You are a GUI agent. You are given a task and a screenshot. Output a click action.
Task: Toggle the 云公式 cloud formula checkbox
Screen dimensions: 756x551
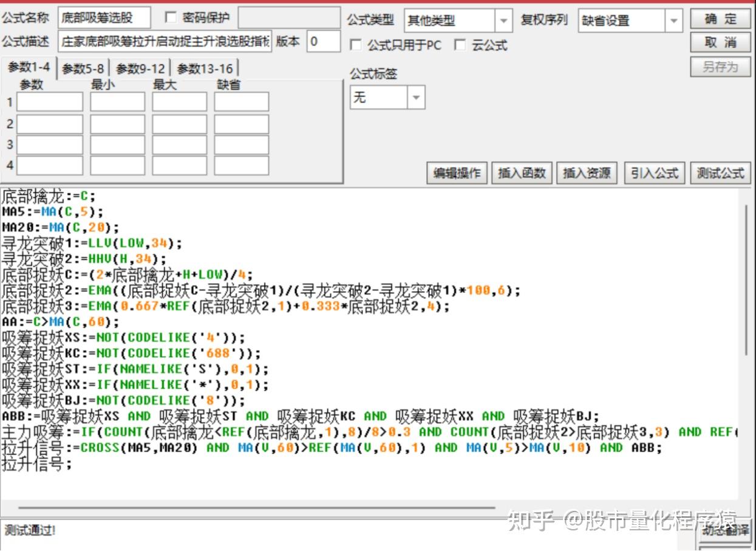point(460,45)
